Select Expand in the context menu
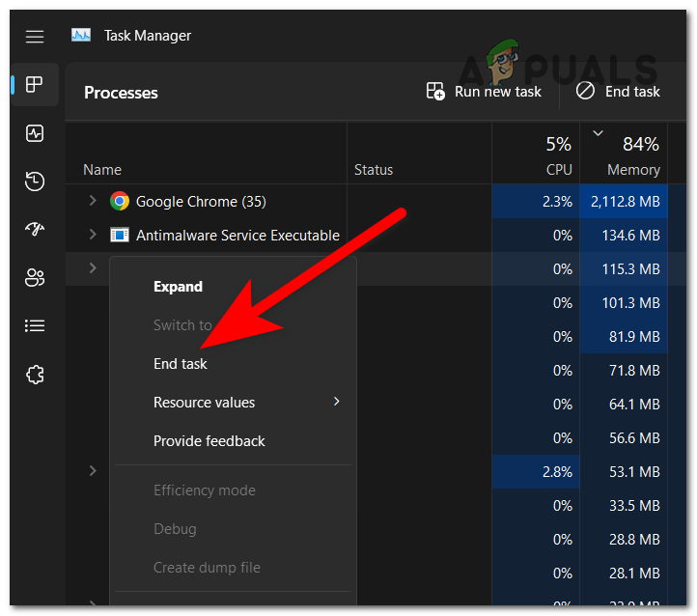Image resolution: width=697 pixels, height=616 pixels. click(178, 287)
